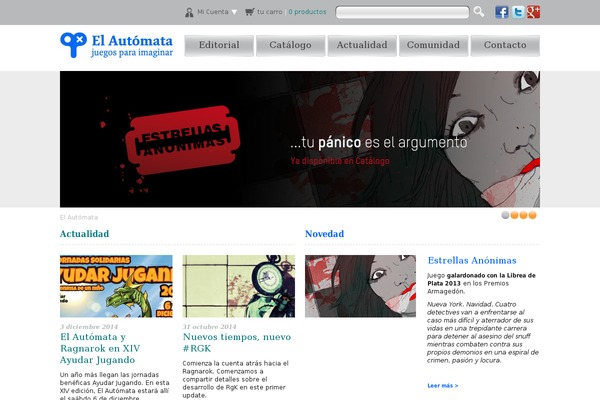The height and width of the screenshot is (400, 600).
Task: Click the shopping cart icon
Action: 249,12
